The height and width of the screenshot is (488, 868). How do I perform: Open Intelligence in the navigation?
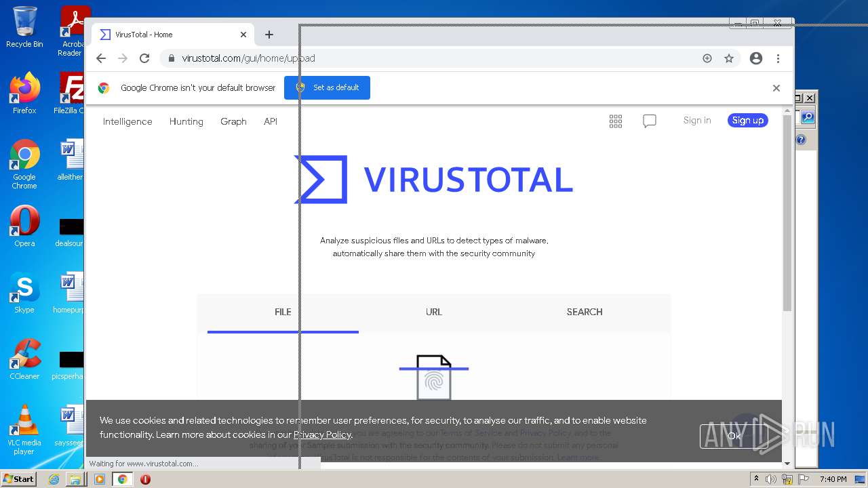(127, 121)
